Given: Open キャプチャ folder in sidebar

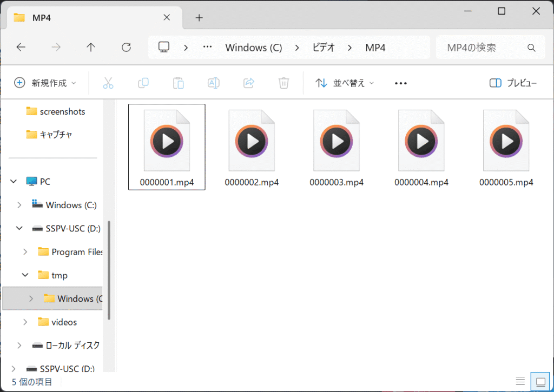Looking at the screenshot, I should pyautogui.click(x=49, y=135).
